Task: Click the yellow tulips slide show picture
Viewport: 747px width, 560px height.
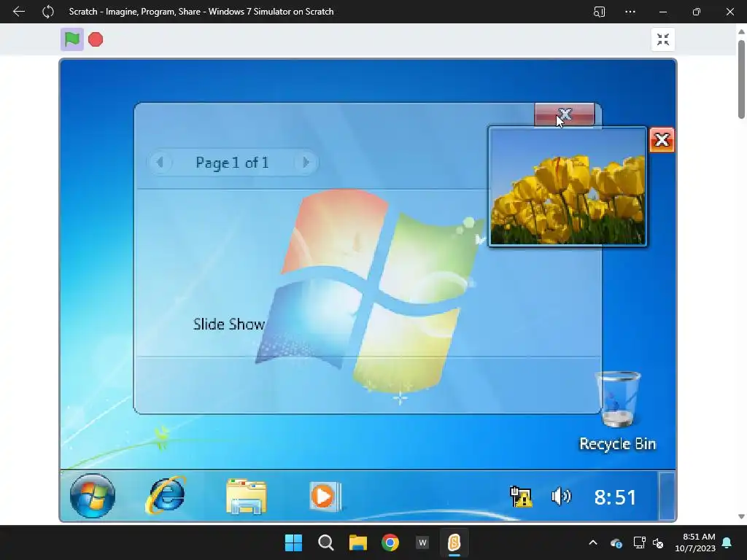Action: tap(568, 187)
